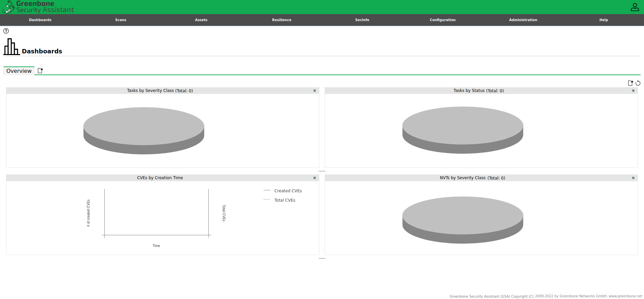
Task: Click the Tasks by Severity Class title
Action: click(x=160, y=91)
